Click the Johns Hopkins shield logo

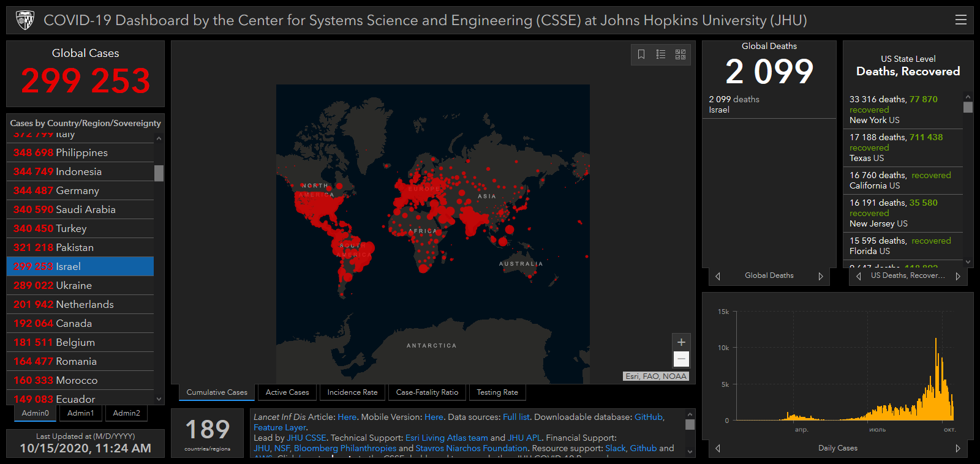[x=25, y=20]
